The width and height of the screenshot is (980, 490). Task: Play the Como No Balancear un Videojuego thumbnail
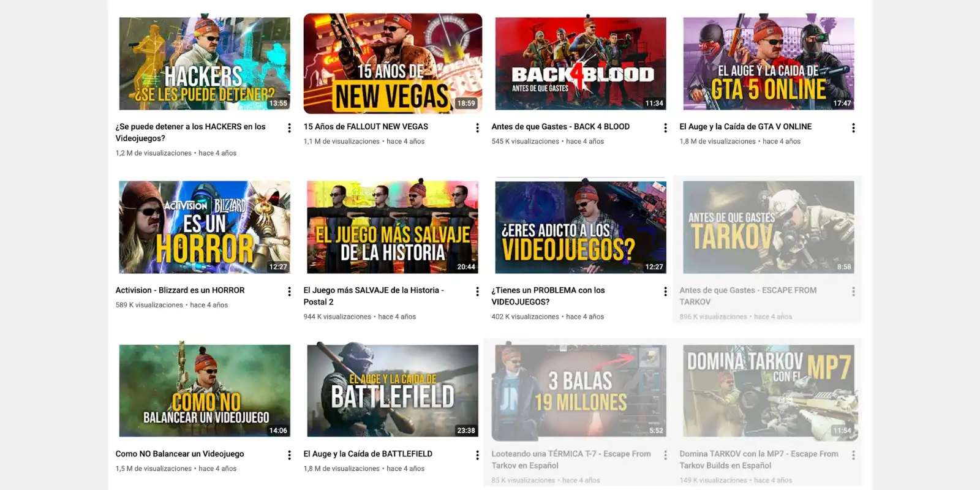(205, 391)
